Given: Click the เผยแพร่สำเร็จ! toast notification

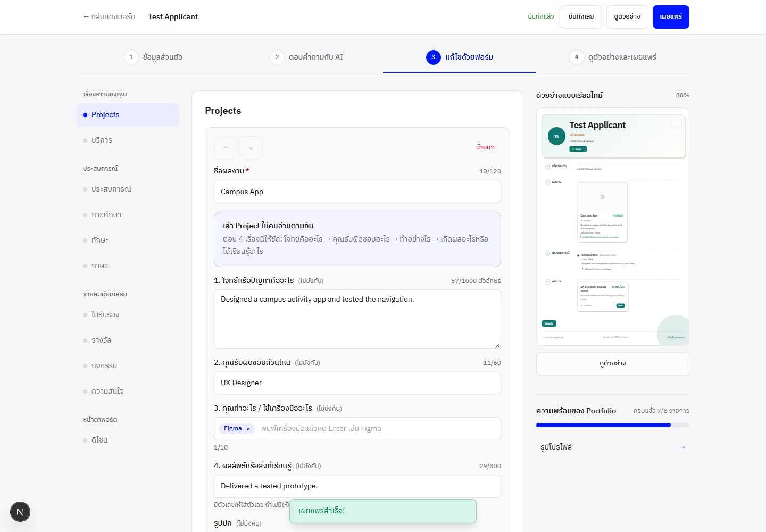Looking at the screenshot, I should tap(383, 511).
